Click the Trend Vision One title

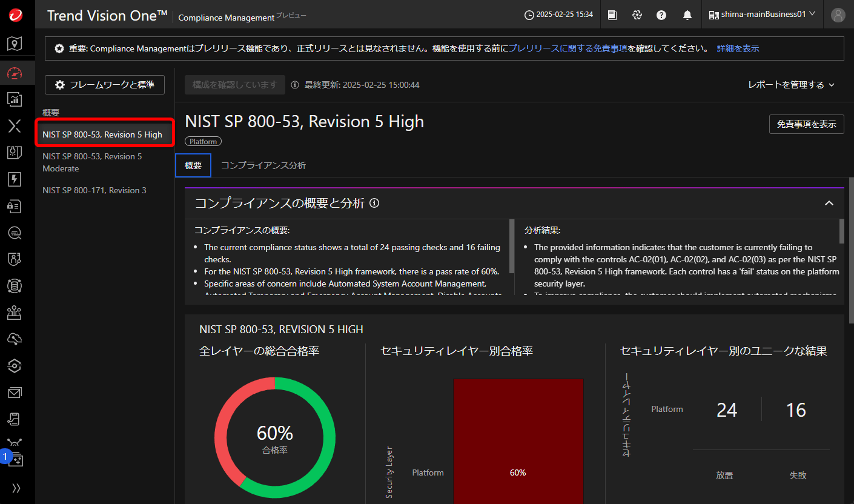pos(107,16)
